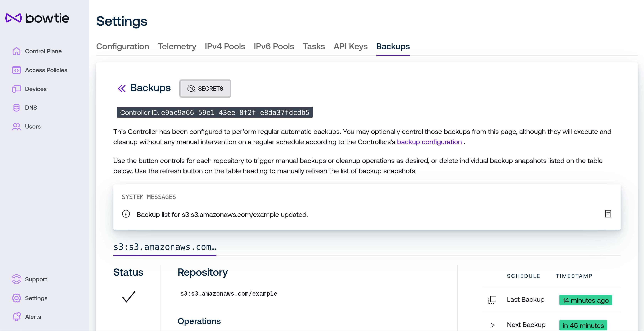This screenshot has height=331, width=644.
Task: Open the IPv4 Pools tab
Action: tap(225, 46)
